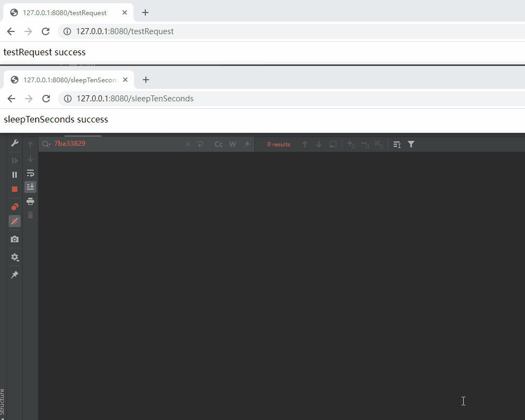The width and height of the screenshot is (525, 420).
Task: Open the Structure tool window tab
Action: [2, 402]
